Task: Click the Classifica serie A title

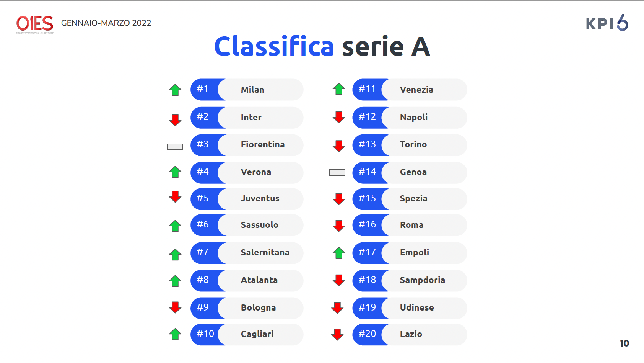Action: click(x=322, y=47)
